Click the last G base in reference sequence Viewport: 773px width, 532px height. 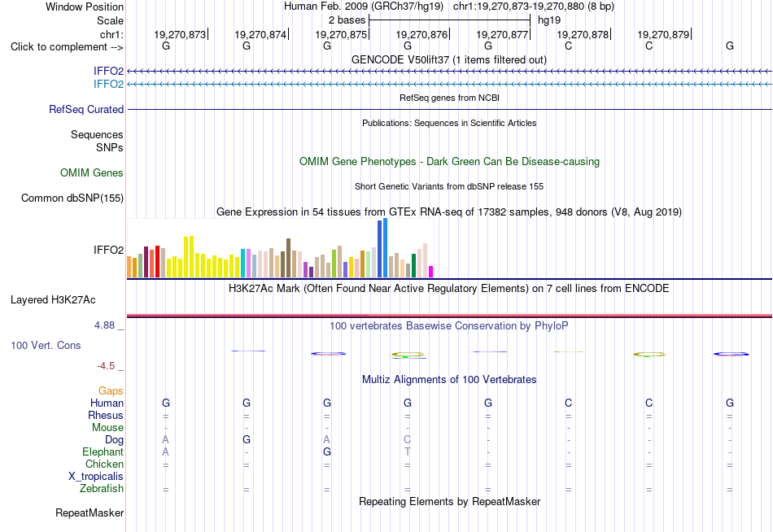click(730, 46)
